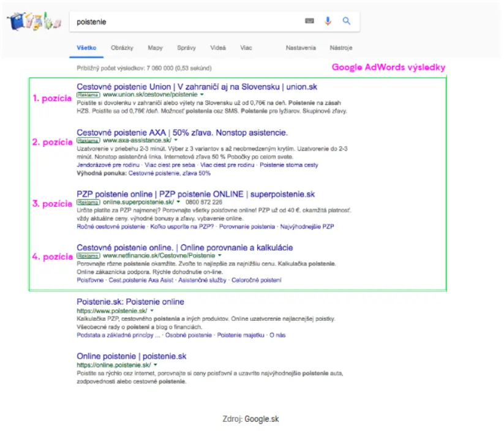The width and height of the screenshot is (504, 434).
Task: Open the Videá tab
Action: pyautogui.click(x=218, y=48)
